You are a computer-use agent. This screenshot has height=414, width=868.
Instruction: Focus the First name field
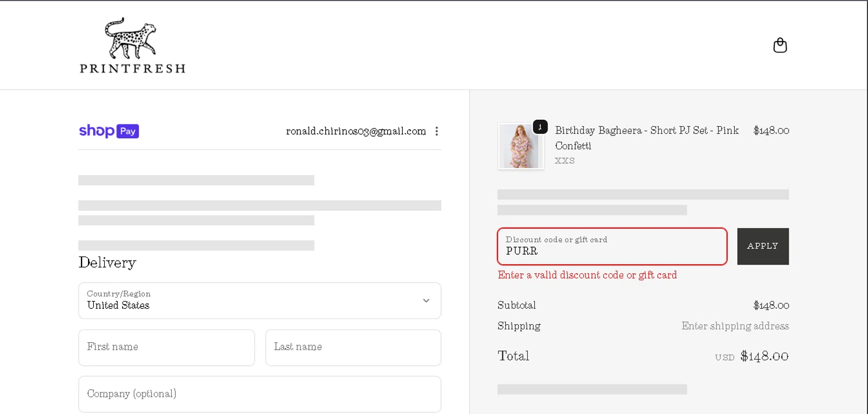pos(167,347)
